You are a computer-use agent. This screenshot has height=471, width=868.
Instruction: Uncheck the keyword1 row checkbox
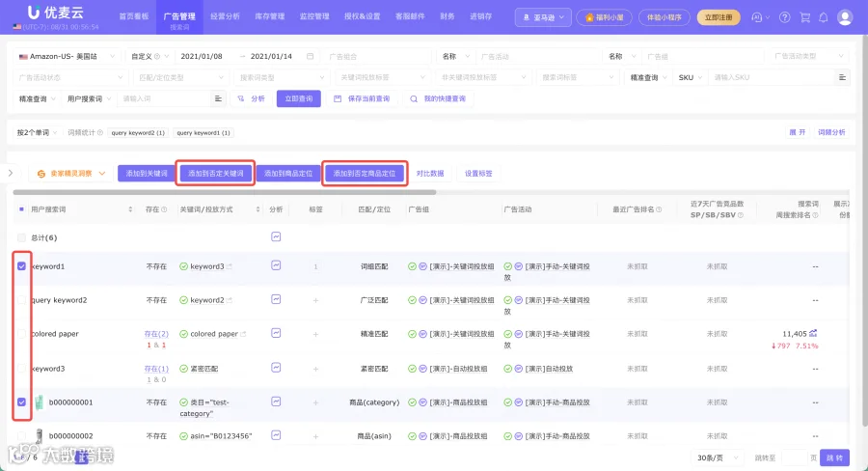(x=21, y=266)
